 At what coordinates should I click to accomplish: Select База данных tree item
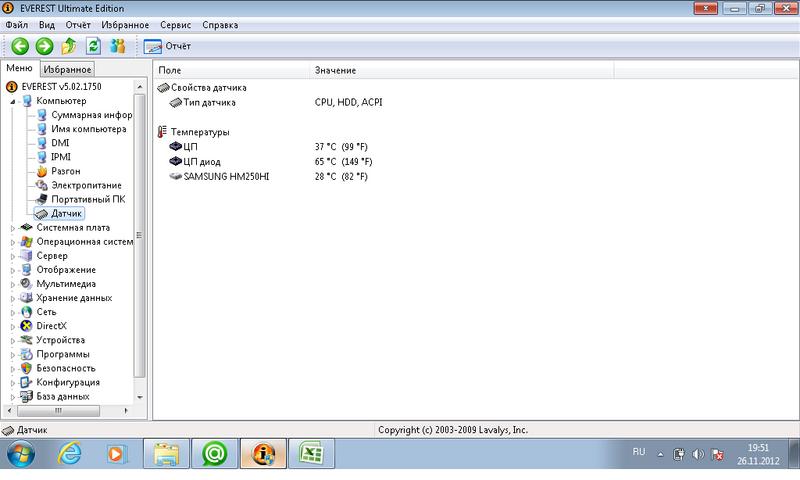(x=63, y=396)
